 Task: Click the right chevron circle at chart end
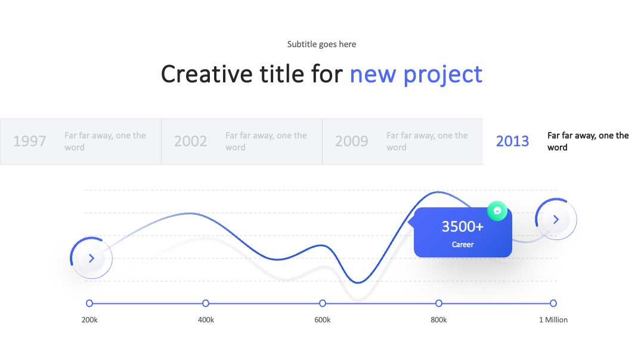tap(556, 220)
